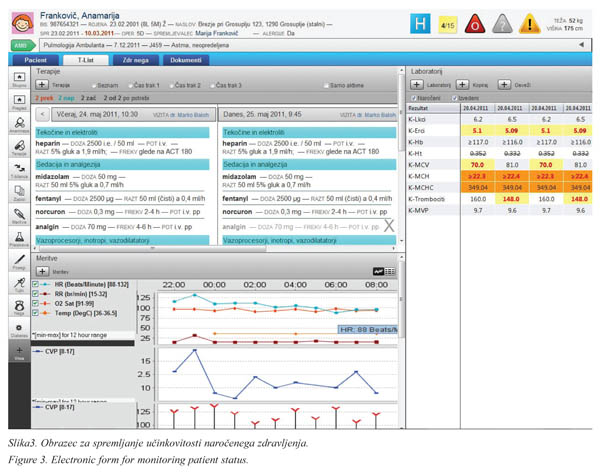
Task: Uncheck O2 Sat series
Action: tap(35, 303)
